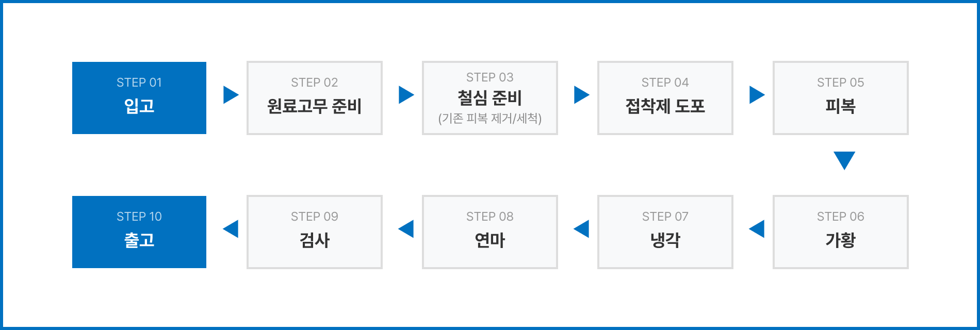Screen dimensions: 980x330
Task: Select the STEP 05 피복 box
Action: coord(841,98)
